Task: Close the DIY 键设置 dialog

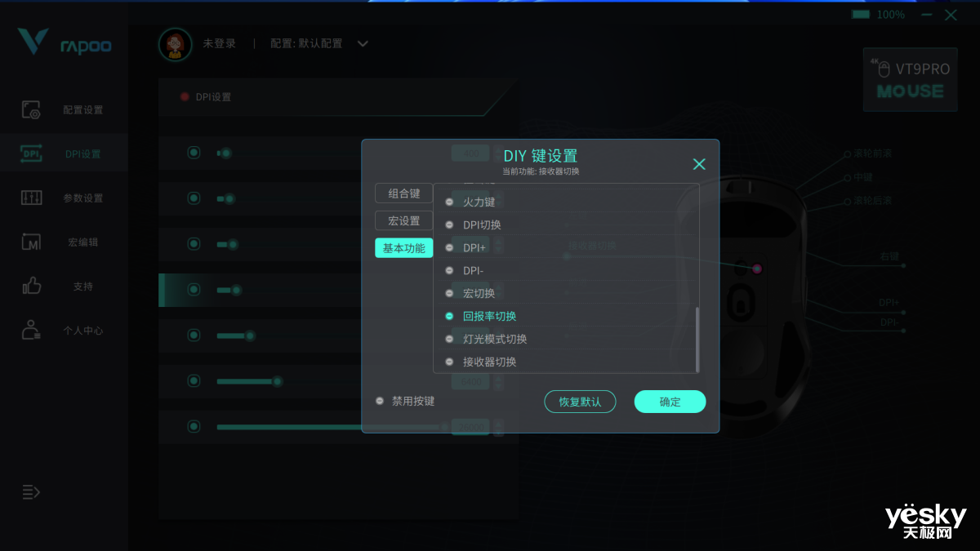Action: [699, 164]
